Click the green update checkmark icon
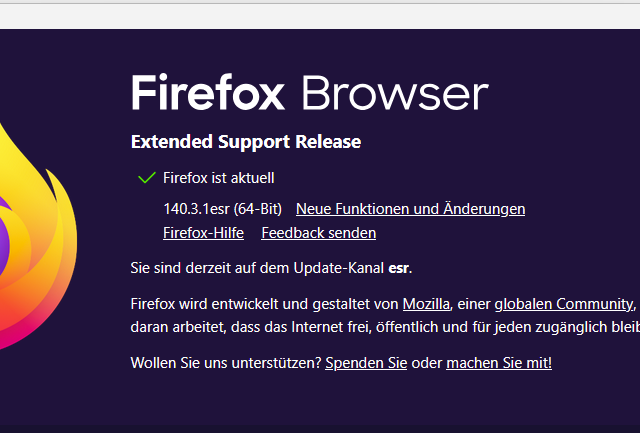The height and width of the screenshot is (433, 640). (146, 178)
